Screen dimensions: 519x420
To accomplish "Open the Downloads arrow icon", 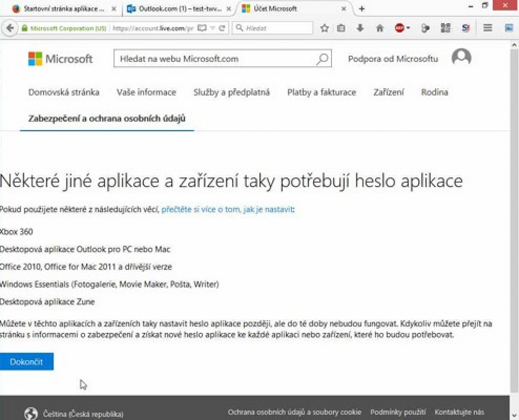I will 360,28.
